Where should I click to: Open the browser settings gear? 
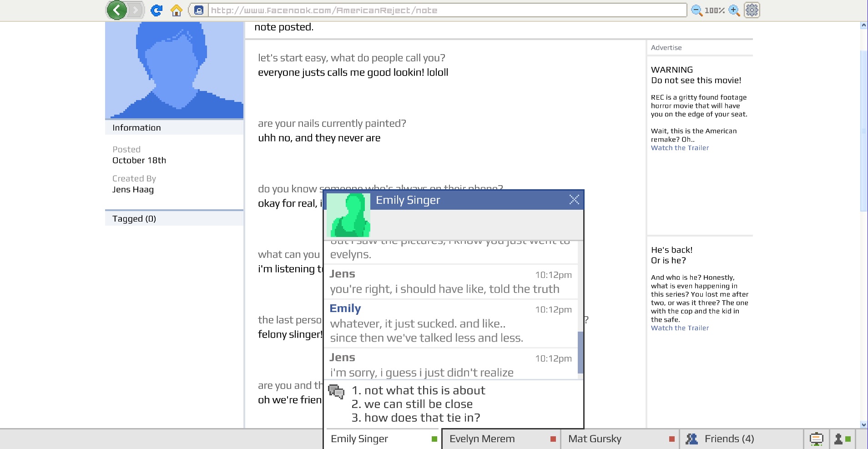(x=752, y=10)
